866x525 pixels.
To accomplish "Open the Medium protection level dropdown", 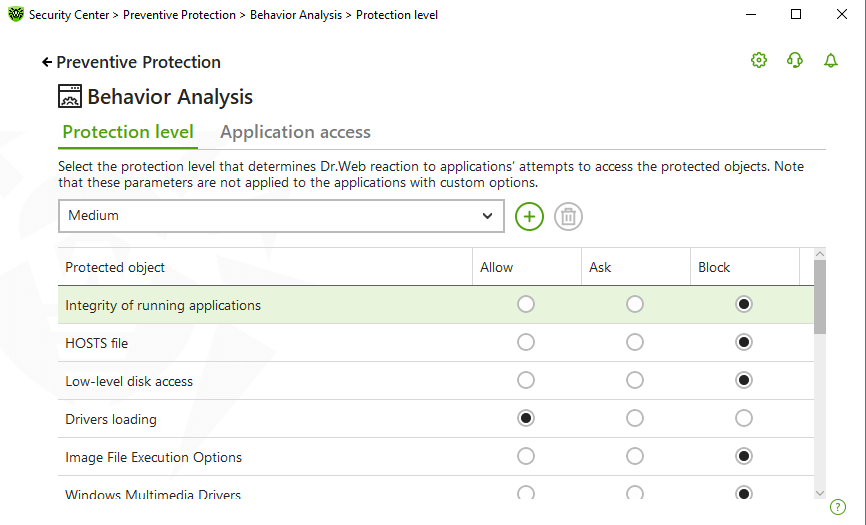I will 281,216.
